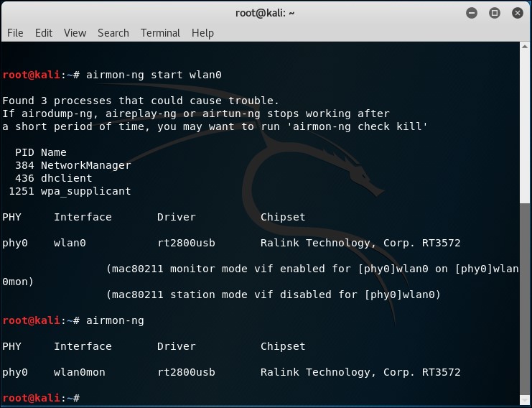The width and height of the screenshot is (532, 408).
Task: Click the empty scrollbar track above the thumb
Action: (525, 127)
